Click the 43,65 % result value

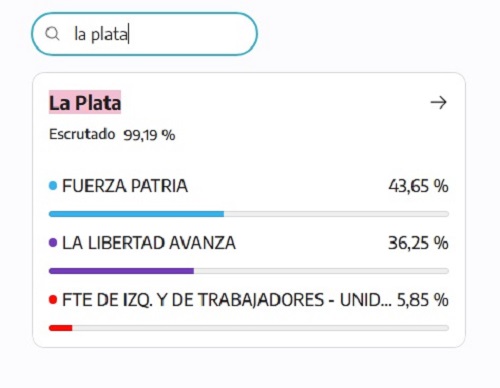(x=418, y=186)
